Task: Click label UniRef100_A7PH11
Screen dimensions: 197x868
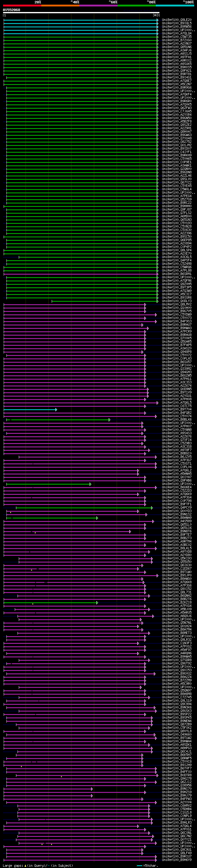Action: click(x=177, y=379)
